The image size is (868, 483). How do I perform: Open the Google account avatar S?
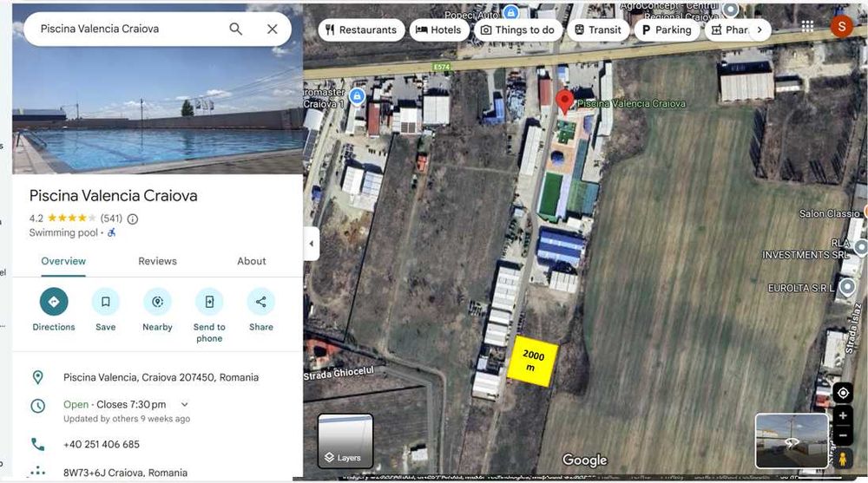(x=841, y=26)
